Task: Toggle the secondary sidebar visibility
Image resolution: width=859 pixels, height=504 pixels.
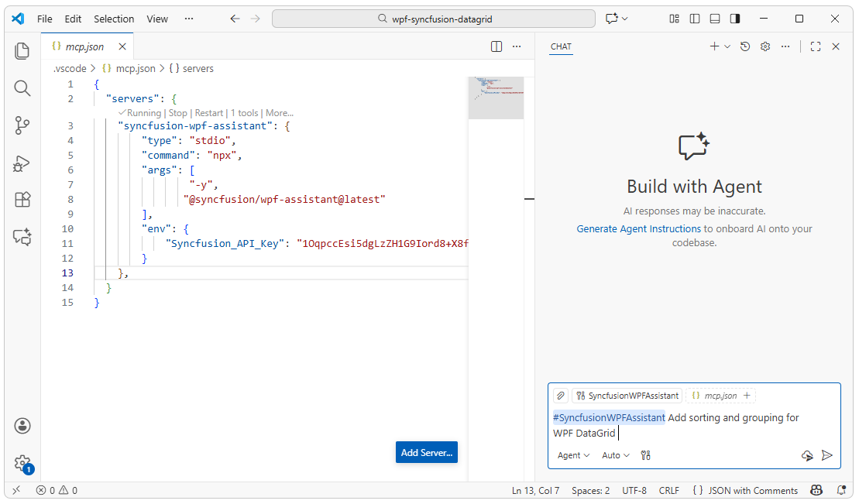Action: pos(734,19)
